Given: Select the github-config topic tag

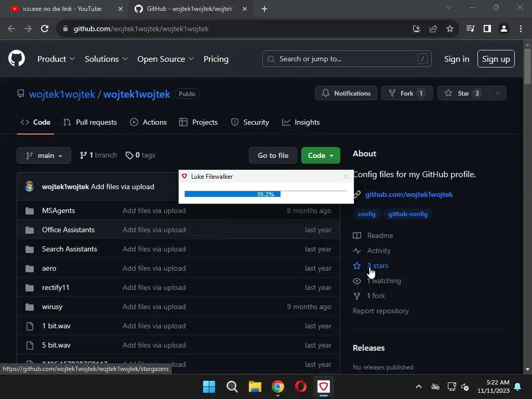Looking at the screenshot, I should [x=408, y=214].
